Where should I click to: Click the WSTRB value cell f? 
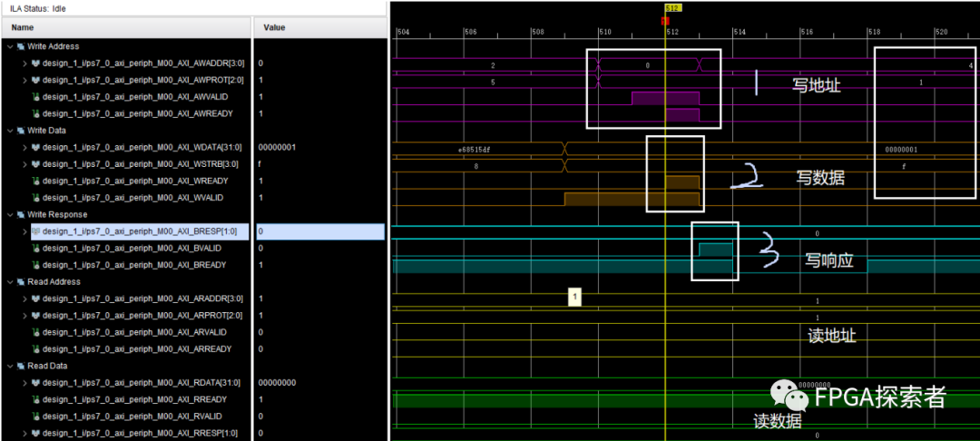pyautogui.click(x=320, y=164)
